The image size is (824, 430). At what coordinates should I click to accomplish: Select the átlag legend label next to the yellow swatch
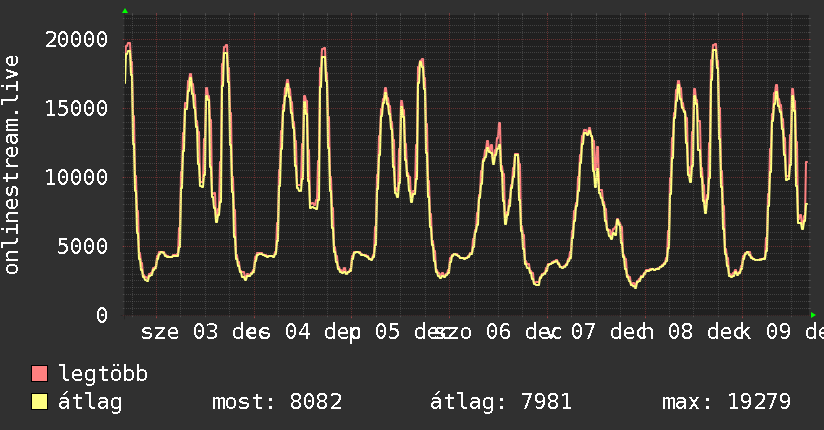(x=90, y=402)
